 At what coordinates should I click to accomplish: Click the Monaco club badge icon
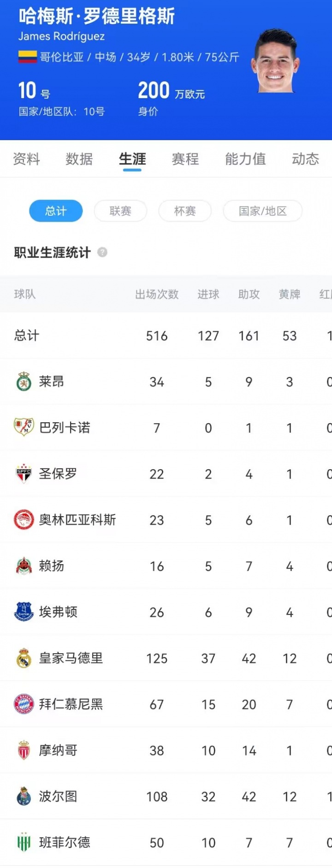click(x=24, y=750)
